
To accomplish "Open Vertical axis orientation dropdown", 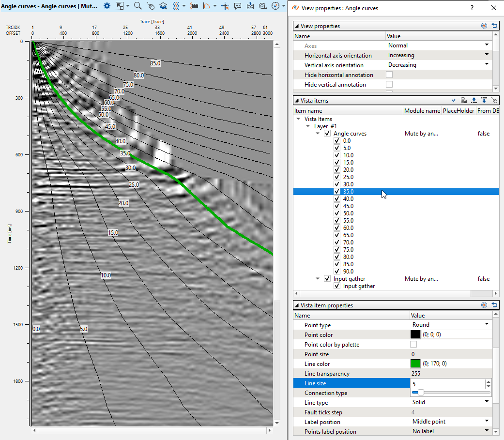I will 487,65.
